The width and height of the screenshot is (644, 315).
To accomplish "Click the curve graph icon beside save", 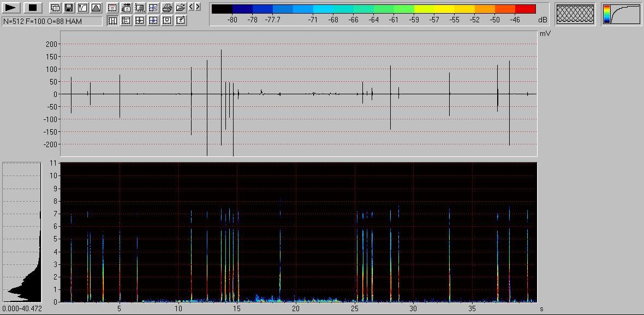I will click(x=82, y=8).
